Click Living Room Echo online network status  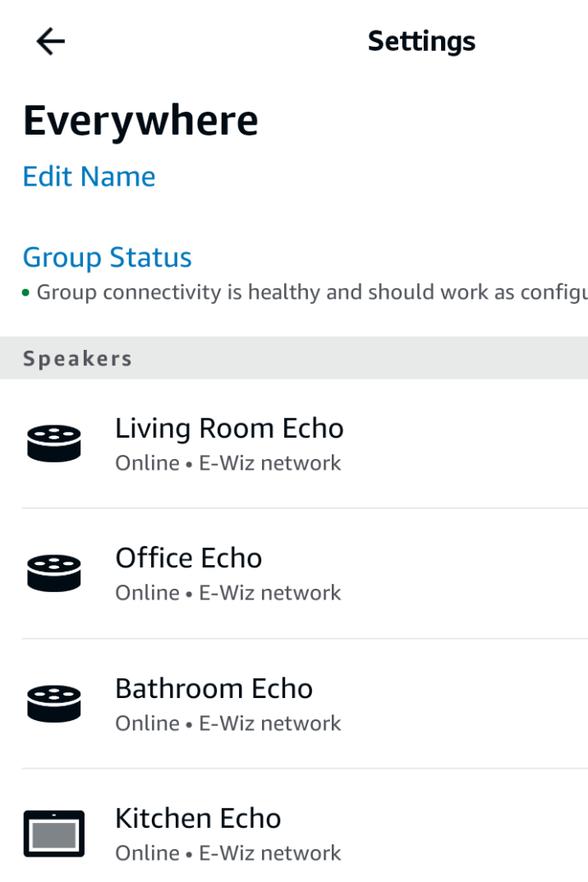(x=227, y=463)
